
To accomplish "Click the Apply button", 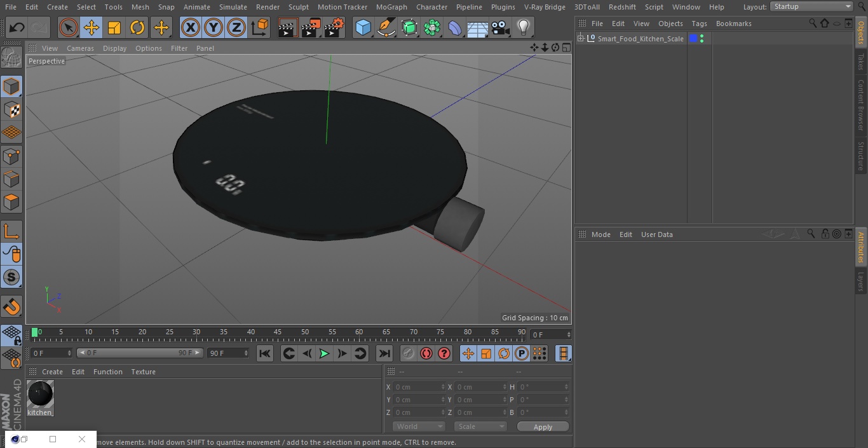I will [543, 426].
